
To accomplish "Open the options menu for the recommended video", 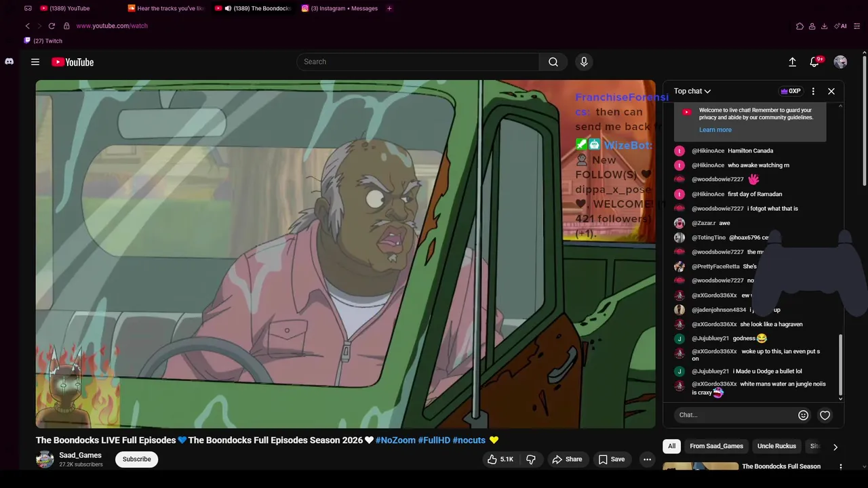I will pyautogui.click(x=840, y=466).
